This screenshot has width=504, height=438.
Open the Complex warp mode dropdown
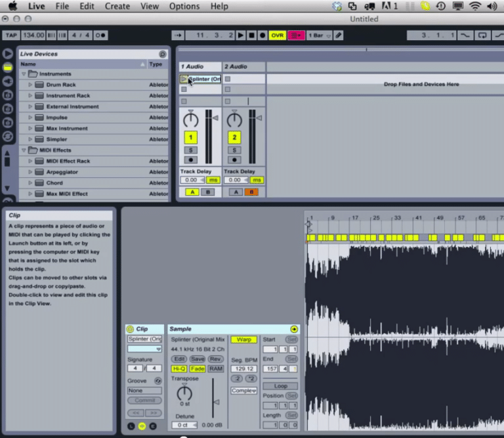coord(243,391)
